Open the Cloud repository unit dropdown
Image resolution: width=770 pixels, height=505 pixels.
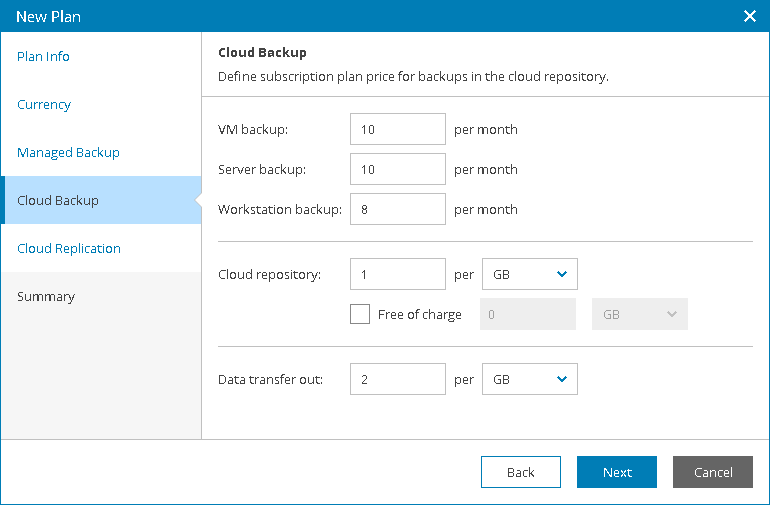530,274
